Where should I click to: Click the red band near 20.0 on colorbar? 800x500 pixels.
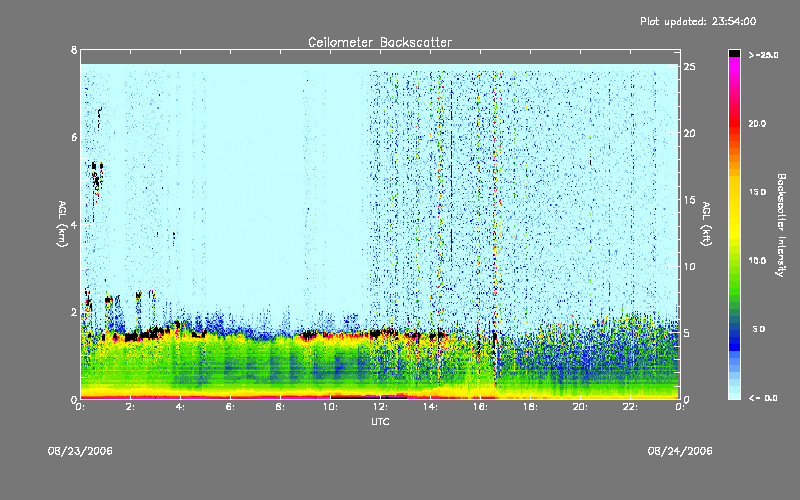point(734,122)
